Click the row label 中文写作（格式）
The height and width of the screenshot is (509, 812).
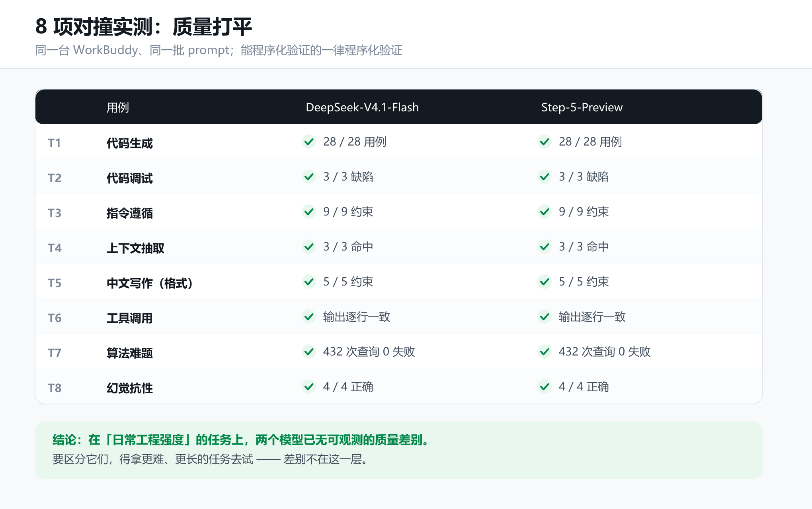click(x=150, y=283)
